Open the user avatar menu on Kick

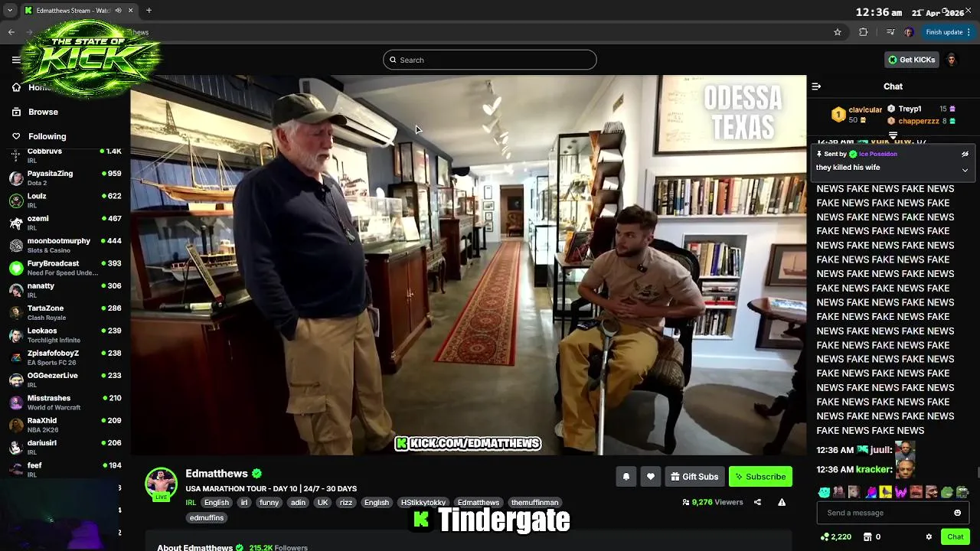[x=952, y=60]
